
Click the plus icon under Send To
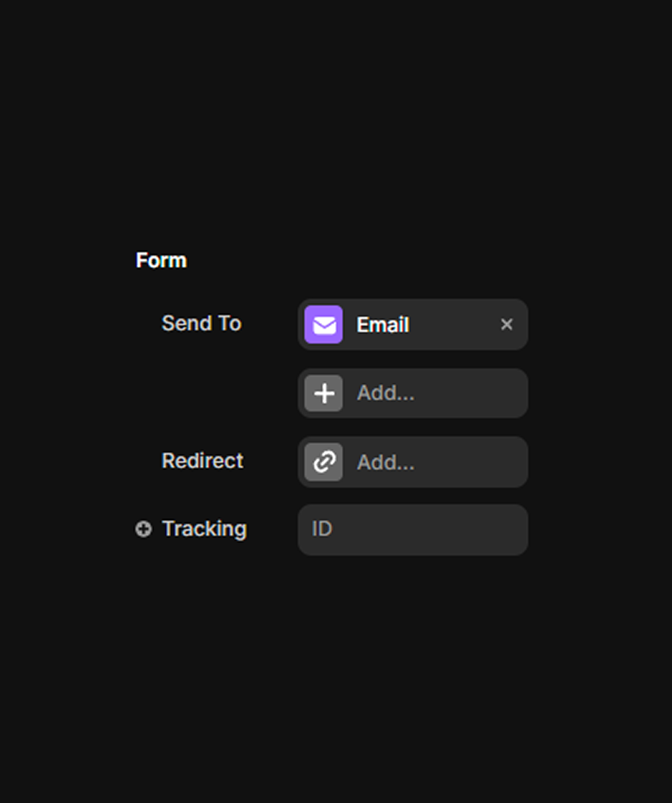[323, 393]
